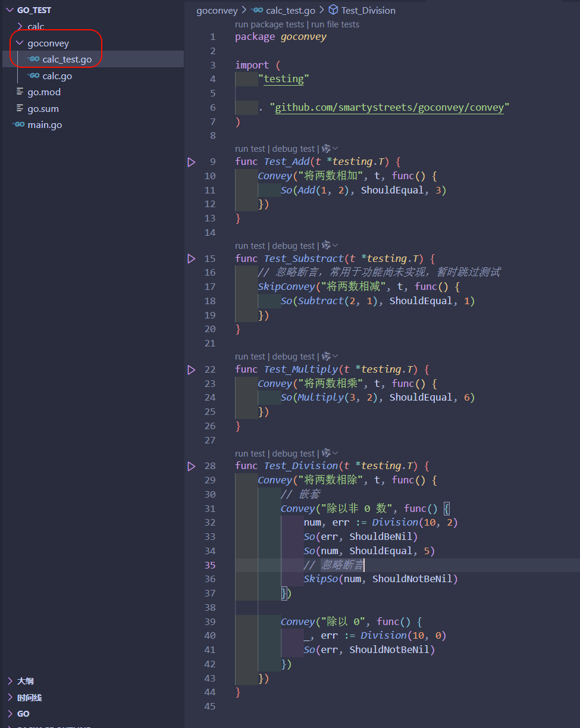Click the Go icon in the breadcrumb bar

[x=258, y=10]
